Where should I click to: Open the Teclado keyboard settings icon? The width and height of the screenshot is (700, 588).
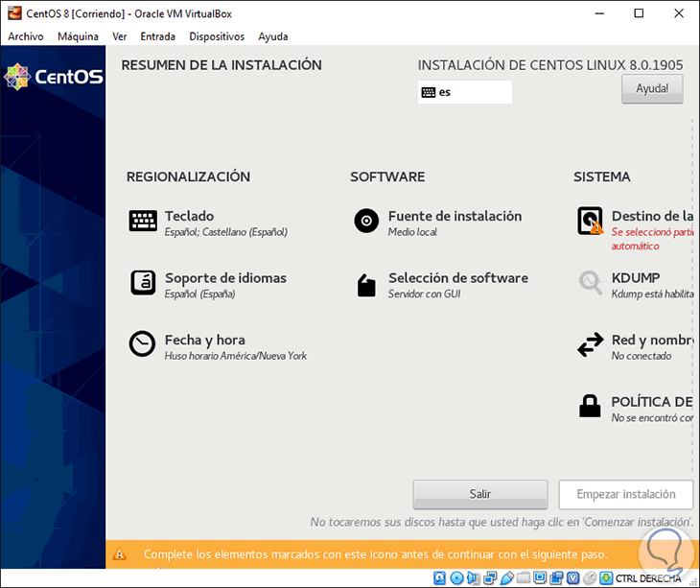[x=143, y=221]
